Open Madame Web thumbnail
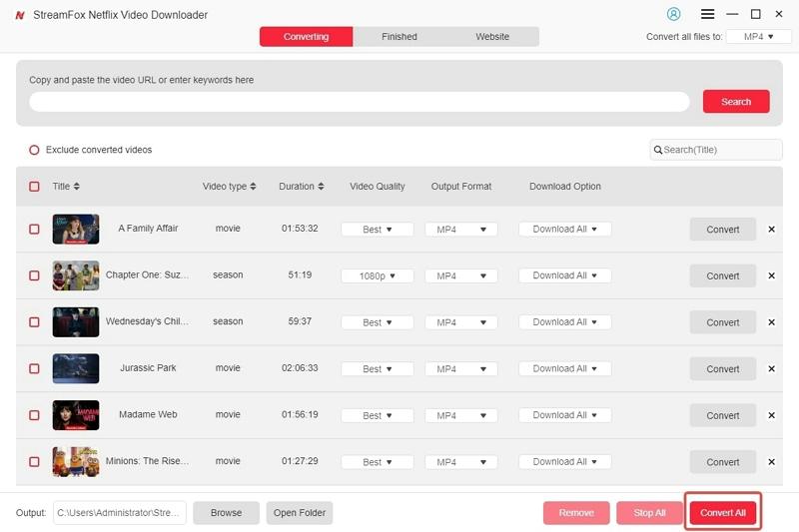Viewport: 799px width, 532px height. 76,415
